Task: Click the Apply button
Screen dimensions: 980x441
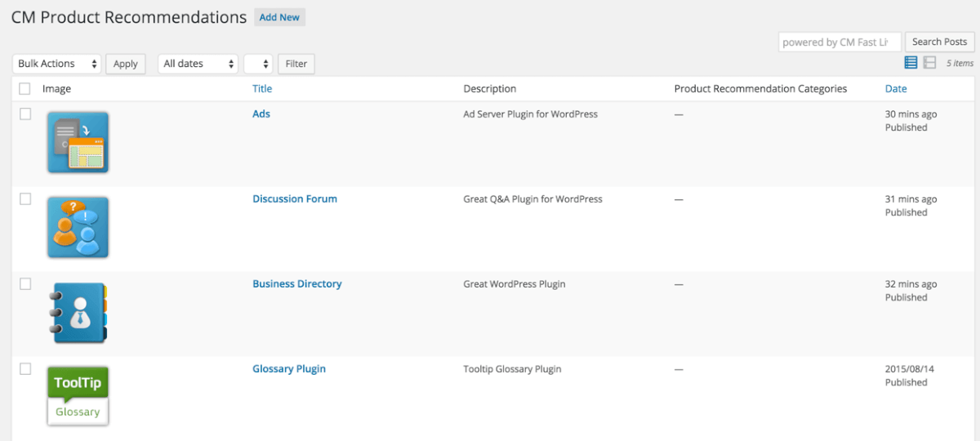Action: pyautogui.click(x=125, y=64)
